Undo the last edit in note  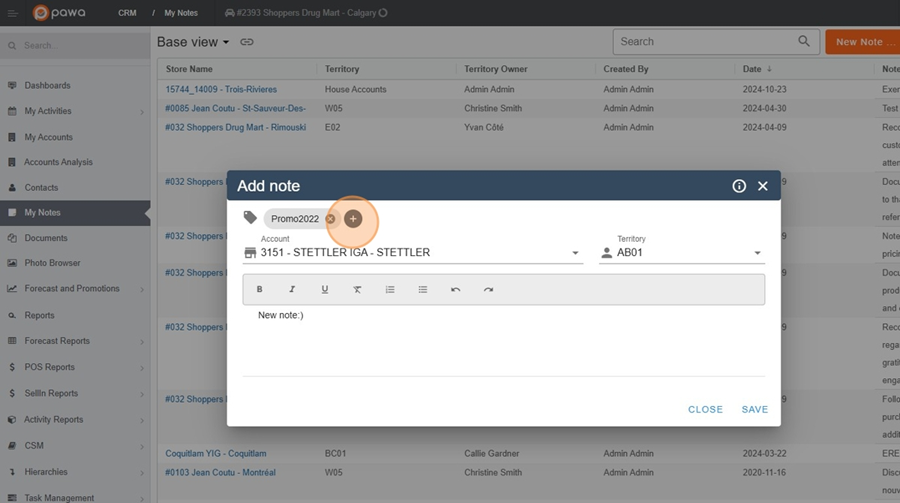(x=455, y=289)
